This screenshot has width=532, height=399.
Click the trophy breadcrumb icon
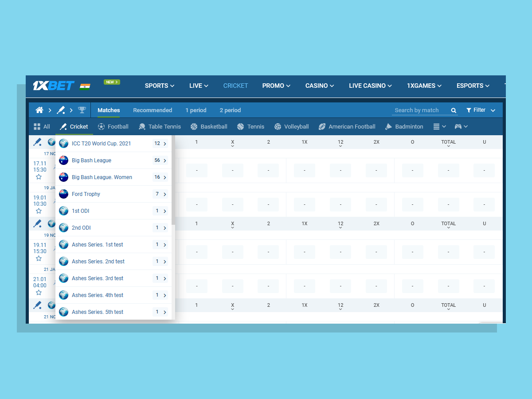(x=82, y=110)
